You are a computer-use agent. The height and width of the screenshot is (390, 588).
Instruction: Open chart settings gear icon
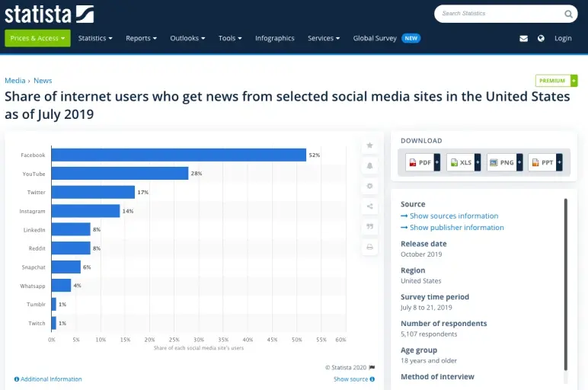click(x=369, y=186)
